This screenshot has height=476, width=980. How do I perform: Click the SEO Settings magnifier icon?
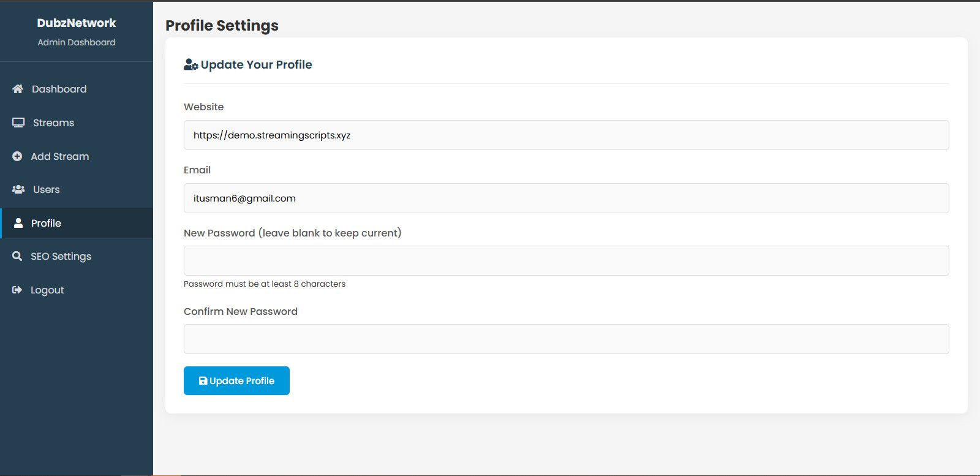pyautogui.click(x=17, y=256)
